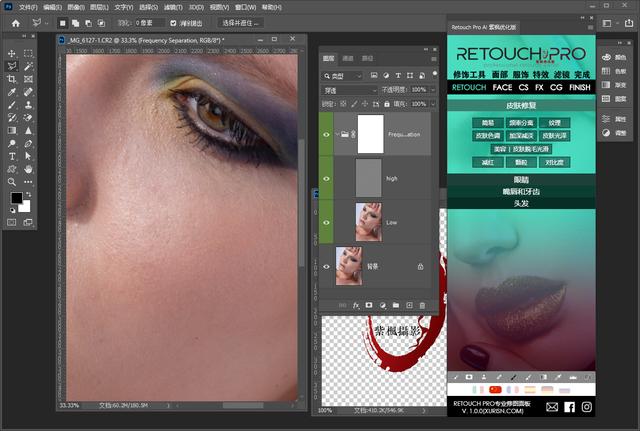Expand the 头发 section in Retouch Pro
The height and width of the screenshot is (431, 640).
[x=521, y=203]
